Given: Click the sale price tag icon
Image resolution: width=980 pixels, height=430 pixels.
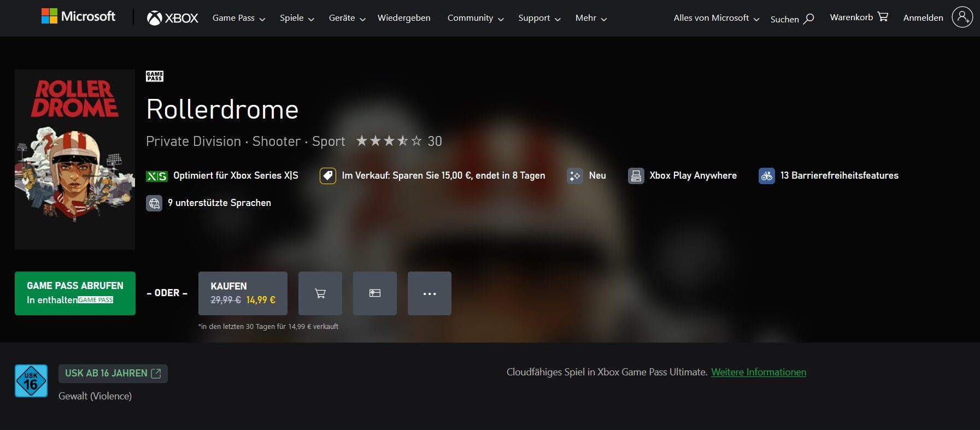Looking at the screenshot, I should click(328, 176).
